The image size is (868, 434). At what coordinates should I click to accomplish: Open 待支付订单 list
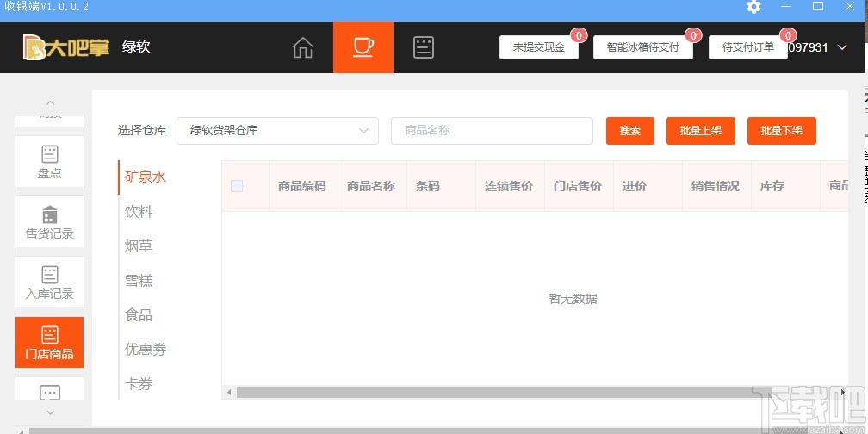747,47
